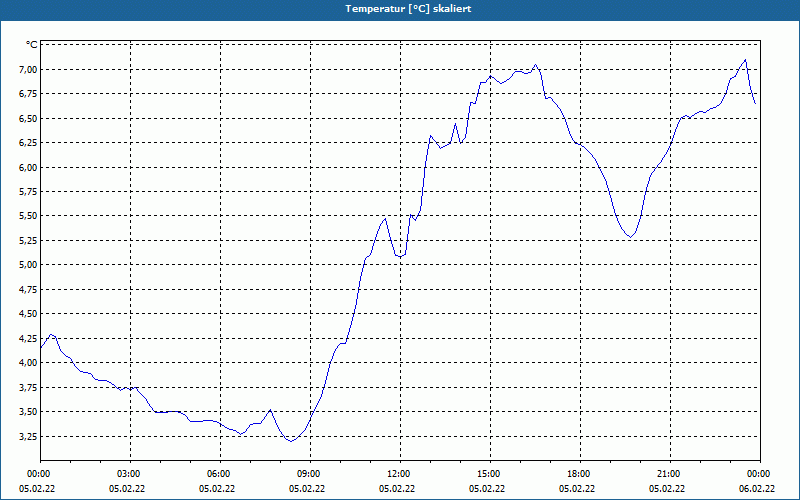
Task: Select the 5,00 y-axis value
Action: pos(28,265)
